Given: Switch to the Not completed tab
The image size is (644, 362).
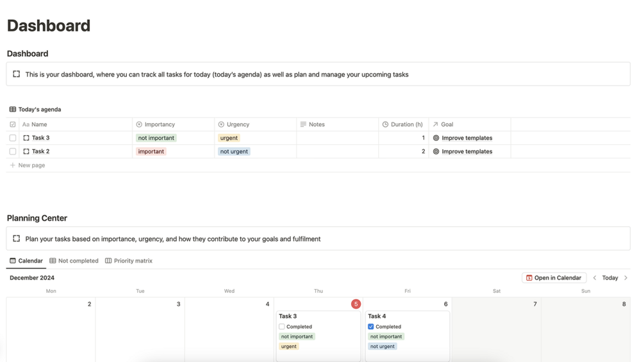Looking at the screenshot, I should pyautogui.click(x=74, y=261).
